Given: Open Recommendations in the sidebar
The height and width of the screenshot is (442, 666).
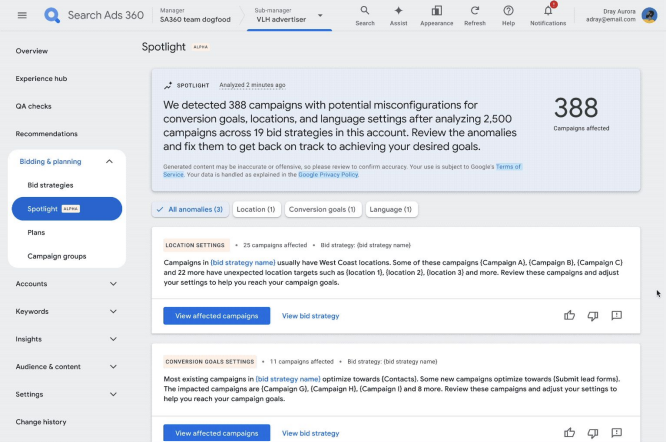Looking at the screenshot, I should click(46, 134).
